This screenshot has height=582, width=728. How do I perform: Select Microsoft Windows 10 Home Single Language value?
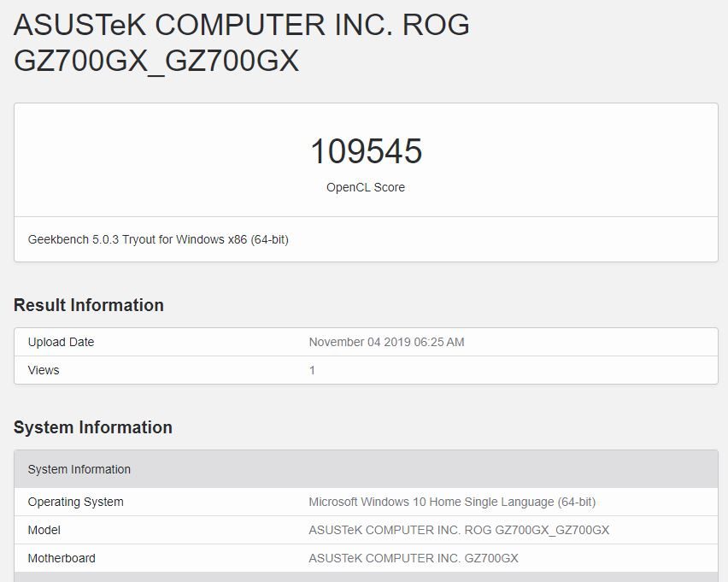coord(452,503)
